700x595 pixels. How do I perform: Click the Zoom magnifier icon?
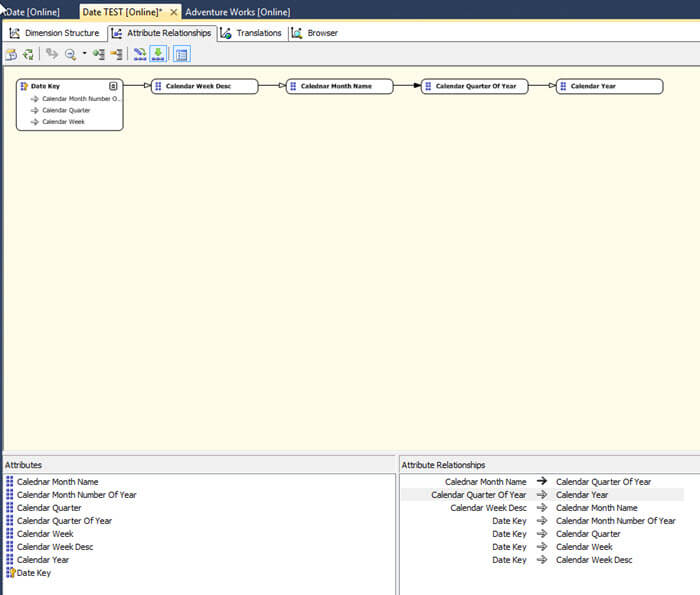(70, 54)
